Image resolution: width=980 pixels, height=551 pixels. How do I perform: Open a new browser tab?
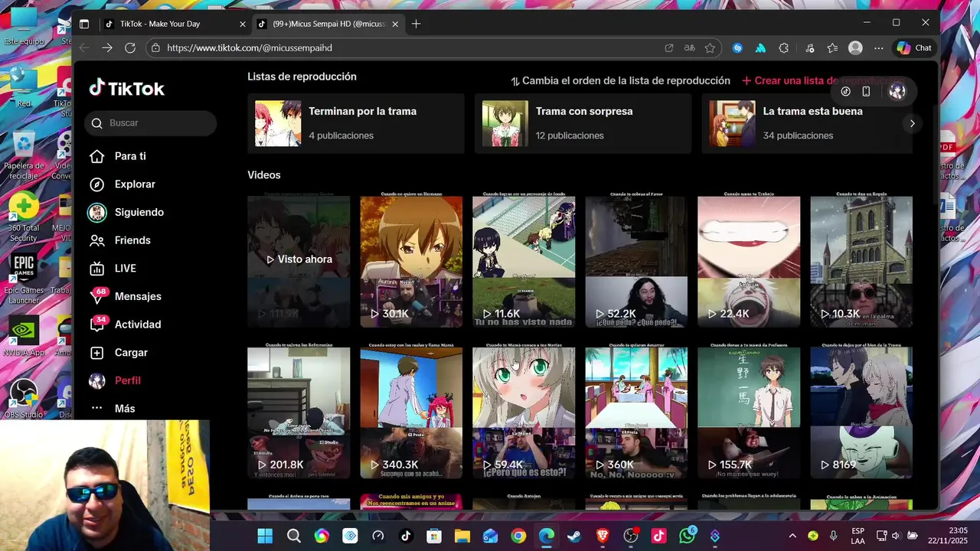pyautogui.click(x=416, y=24)
